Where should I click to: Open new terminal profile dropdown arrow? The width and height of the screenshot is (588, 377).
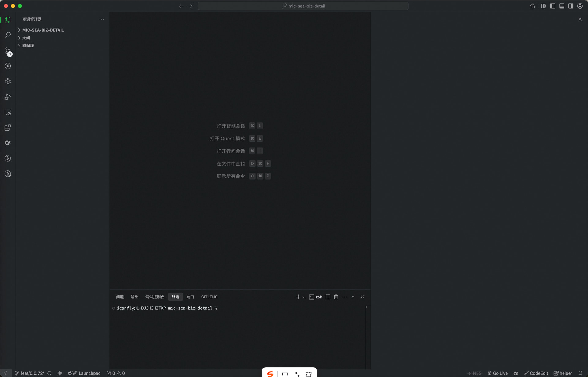point(304,297)
